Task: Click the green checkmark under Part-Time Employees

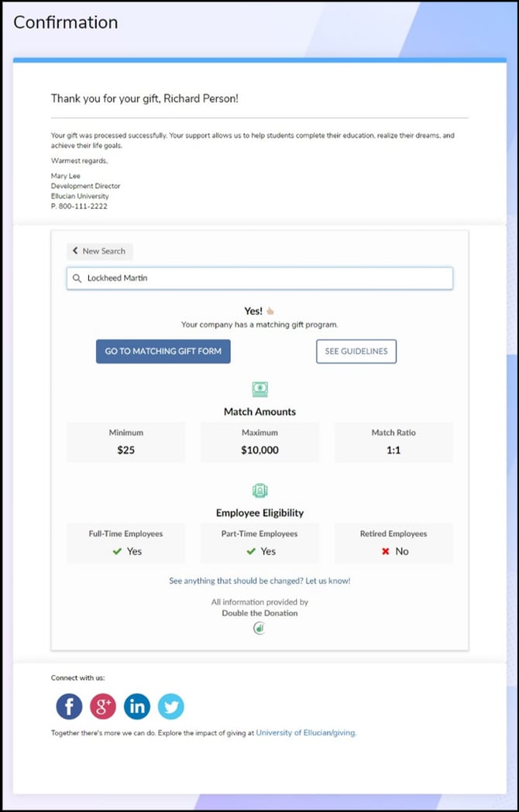Action: [x=251, y=551]
